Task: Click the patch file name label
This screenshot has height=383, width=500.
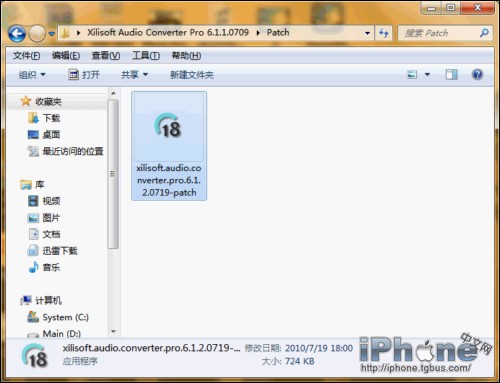Action: [x=169, y=180]
